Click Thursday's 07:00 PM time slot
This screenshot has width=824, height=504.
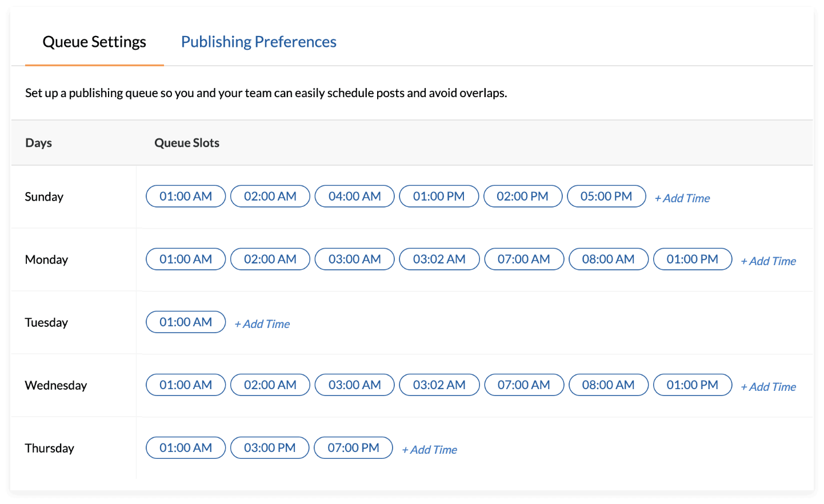pos(353,447)
